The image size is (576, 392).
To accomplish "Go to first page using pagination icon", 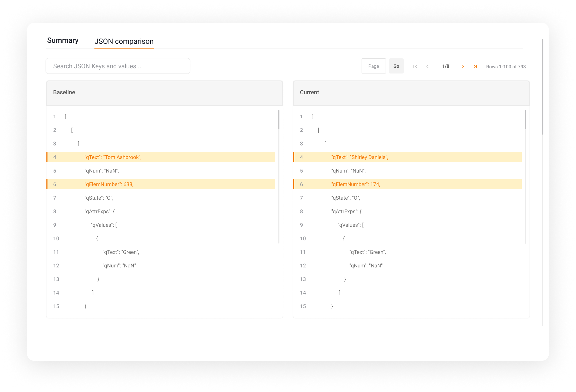I will point(415,66).
